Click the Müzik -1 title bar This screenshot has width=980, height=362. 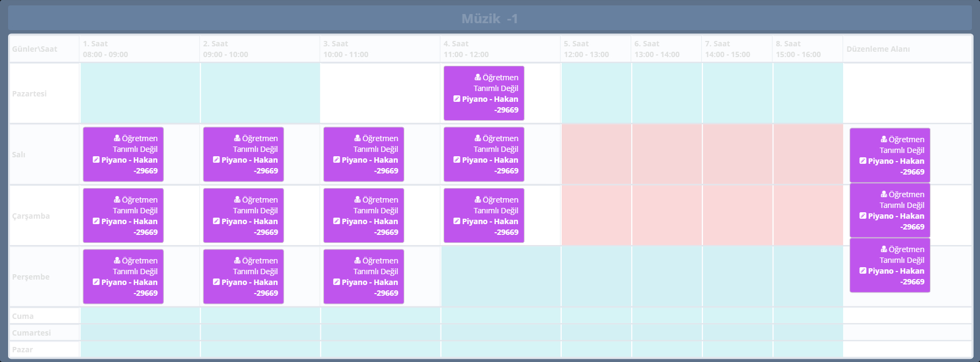[x=489, y=19]
